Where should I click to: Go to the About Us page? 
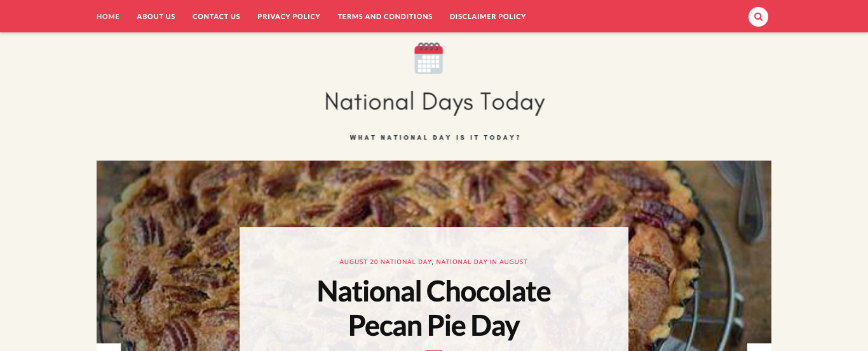[x=156, y=17]
